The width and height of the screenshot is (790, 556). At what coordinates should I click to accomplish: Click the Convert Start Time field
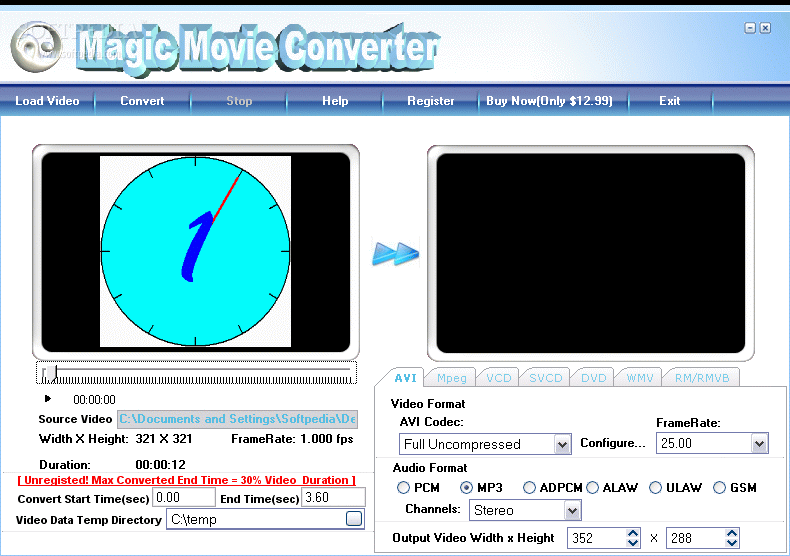[183, 498]
